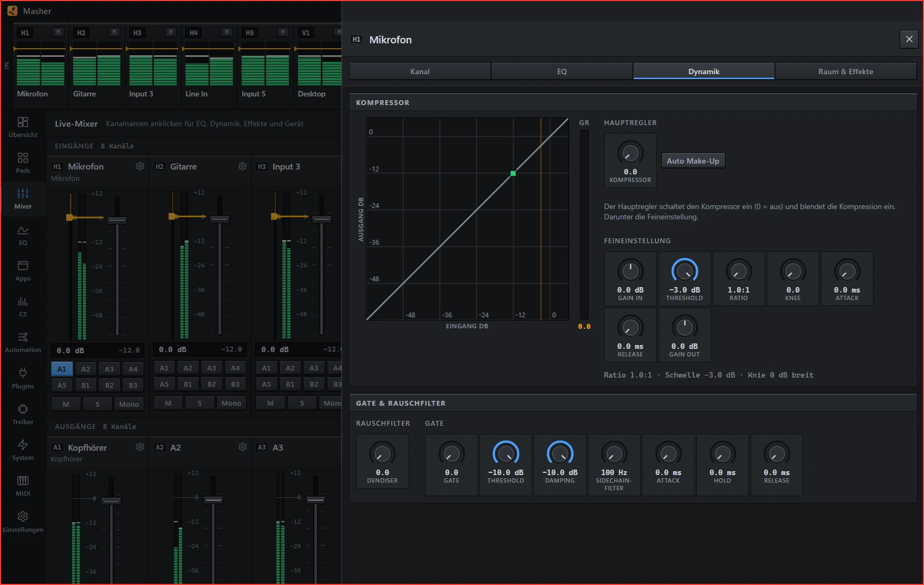Open the Automation sidebar page
Viewport: 924px width, 585px height.
pos(23,342)
